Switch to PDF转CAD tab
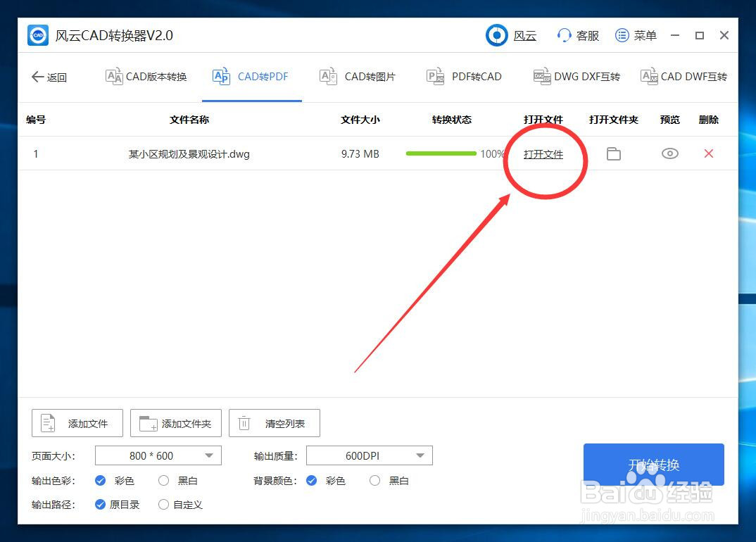 click(465, 77)
